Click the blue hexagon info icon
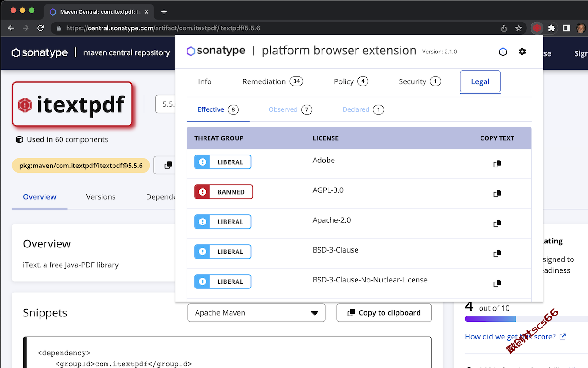The image size is (588, 368). coord(503,52)
